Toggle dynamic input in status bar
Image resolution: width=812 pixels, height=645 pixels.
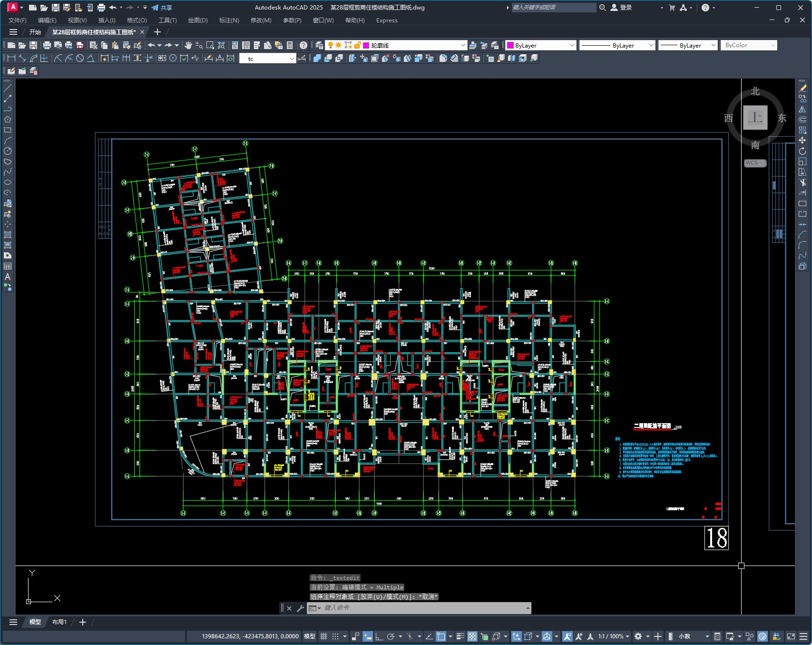[368, 636]
